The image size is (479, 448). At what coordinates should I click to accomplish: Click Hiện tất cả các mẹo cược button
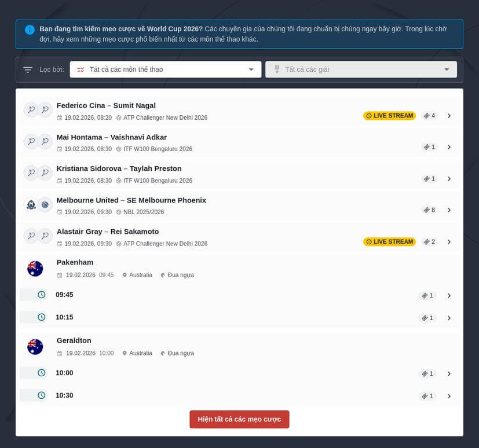tap(239, 419)
